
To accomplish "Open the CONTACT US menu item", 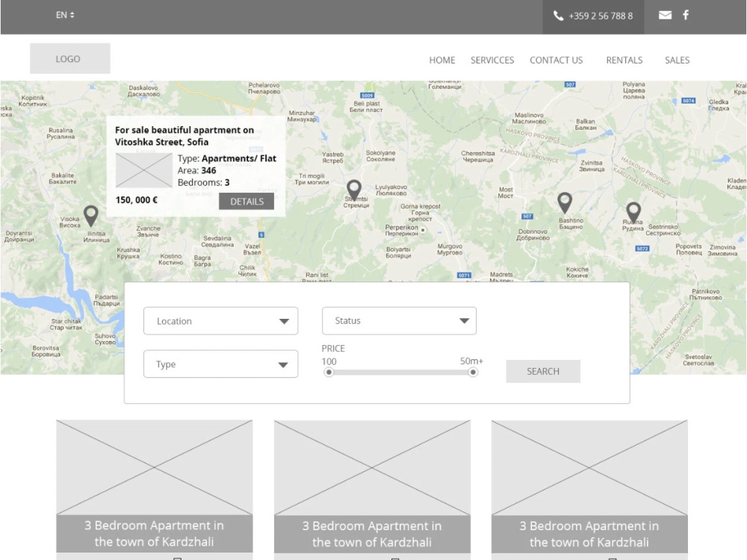I will [x=556, y=60].
